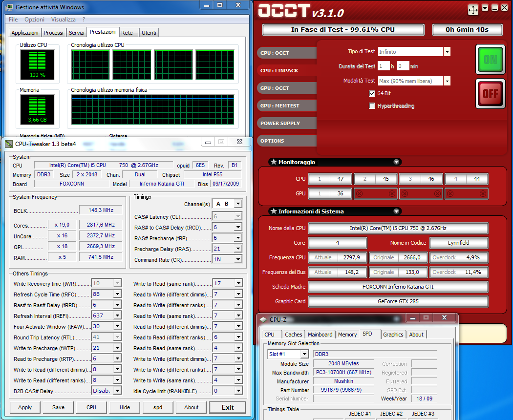The width and height of the screenshot is (513, 420).
Task: Open the Ras# to Ras# Delay (tRRD) dropdown
Action: 117,305
